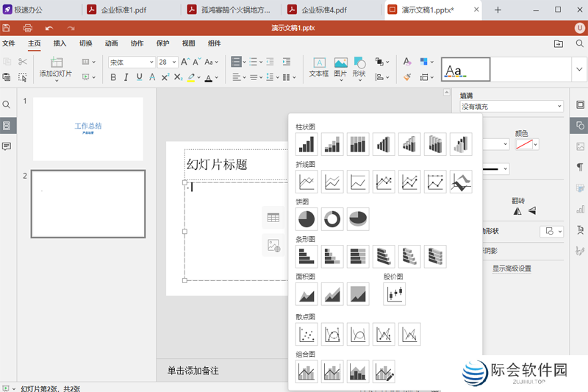The width and height of the screenshot is (588, 392).
Task: Pick the first scatter chart with dots
Action: 306,335
